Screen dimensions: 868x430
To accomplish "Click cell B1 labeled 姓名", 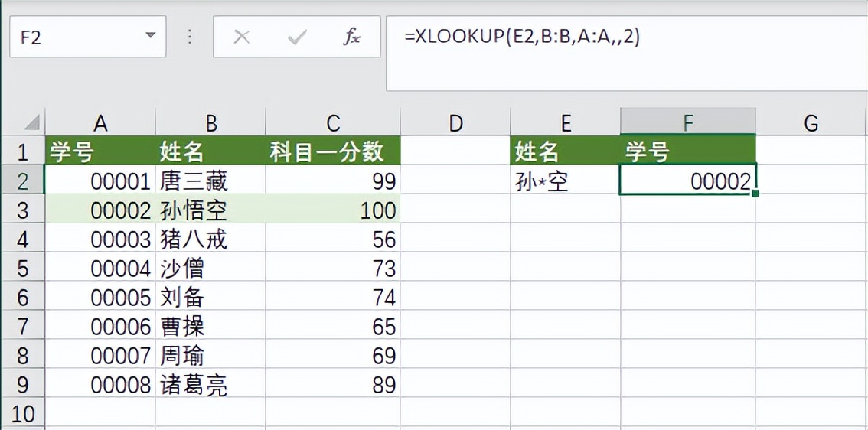I will (x=210, y=151).
